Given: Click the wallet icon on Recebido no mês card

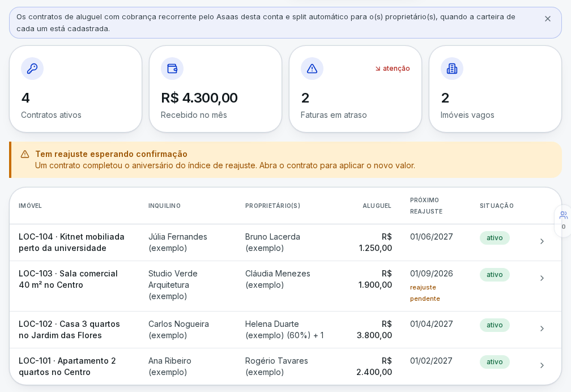Looking at the screenshot, I should pos(172,69).
